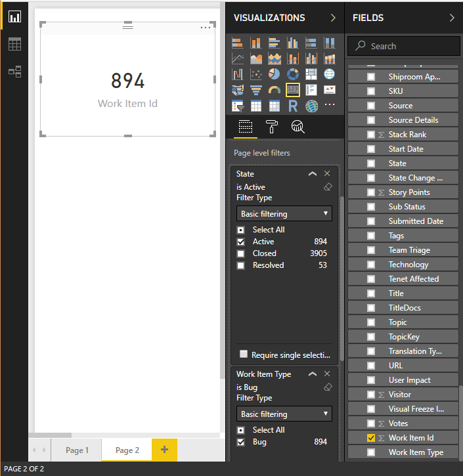Uncheck the Work Item Id field
463x476 pixels.
coord(371,438)
